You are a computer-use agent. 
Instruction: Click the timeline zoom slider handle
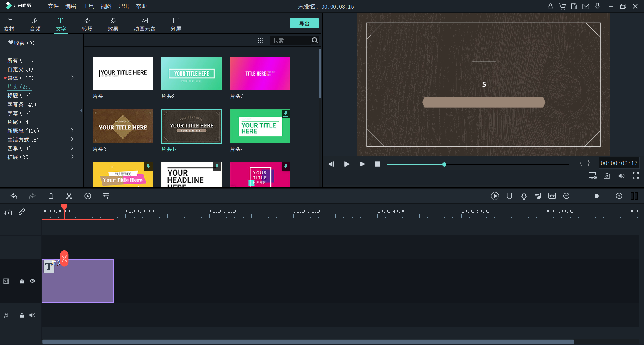(596, 196)
